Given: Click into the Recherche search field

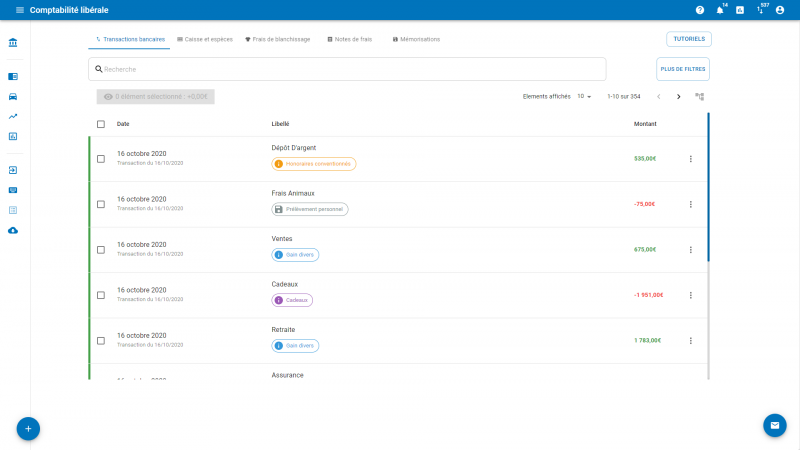Looking at the screenshot, I should tap(350, 69).
